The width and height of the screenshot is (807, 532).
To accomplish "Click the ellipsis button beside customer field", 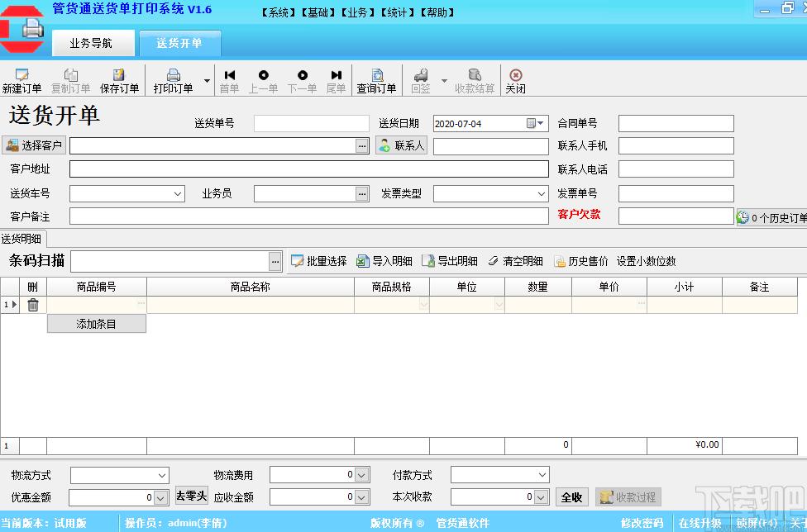I will click(x=362, y=146).
